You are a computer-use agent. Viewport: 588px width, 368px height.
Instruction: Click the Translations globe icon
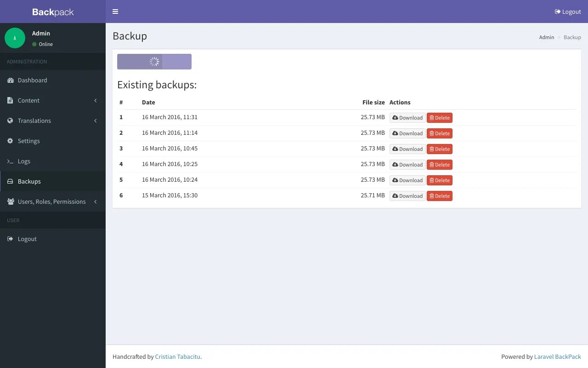pos(10,121)
